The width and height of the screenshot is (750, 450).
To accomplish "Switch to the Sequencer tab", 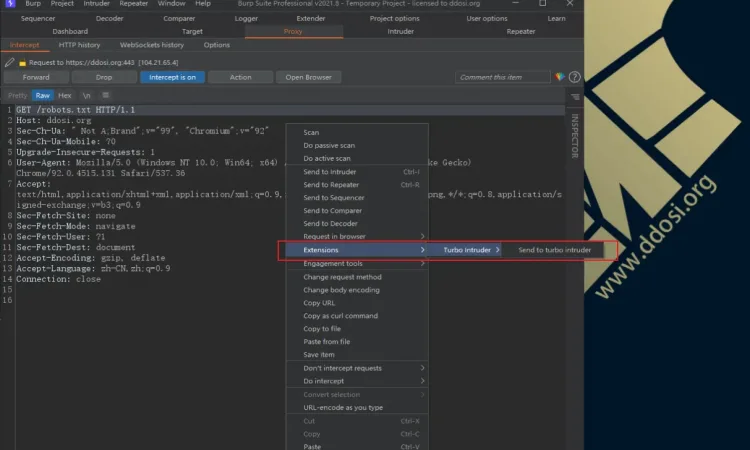I will pos(38,18).
